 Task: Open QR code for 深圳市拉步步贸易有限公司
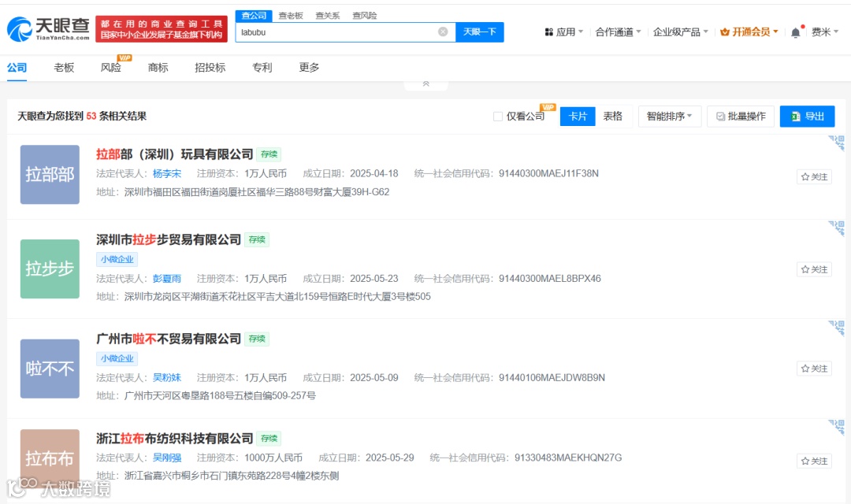click(837, 228)
